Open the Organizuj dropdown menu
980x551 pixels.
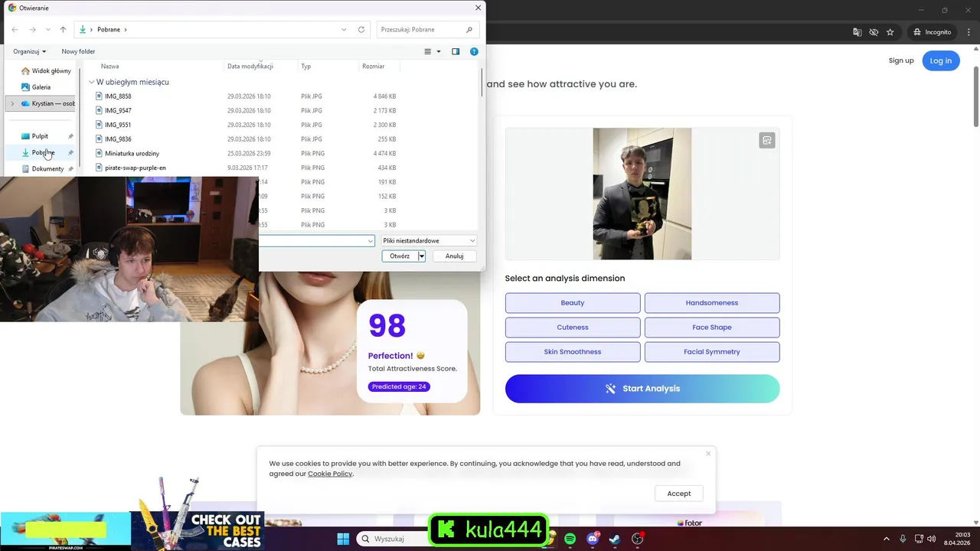point(30,51)
